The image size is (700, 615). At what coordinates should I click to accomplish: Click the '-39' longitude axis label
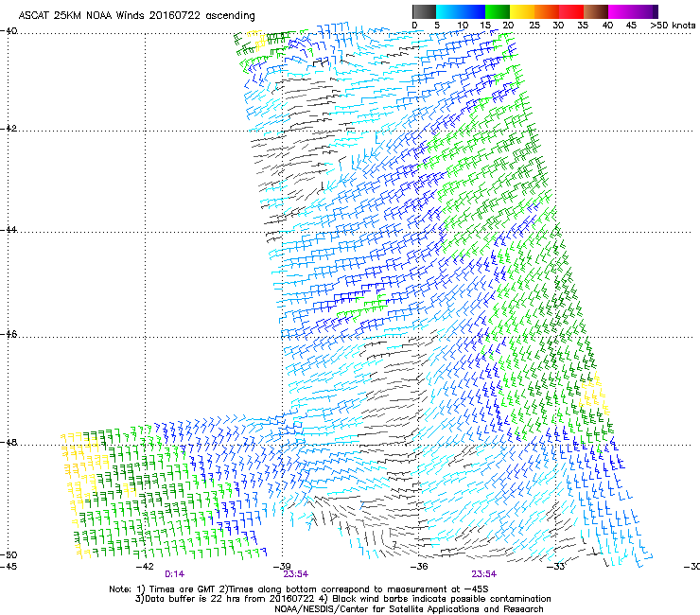[x=282, y=567]
